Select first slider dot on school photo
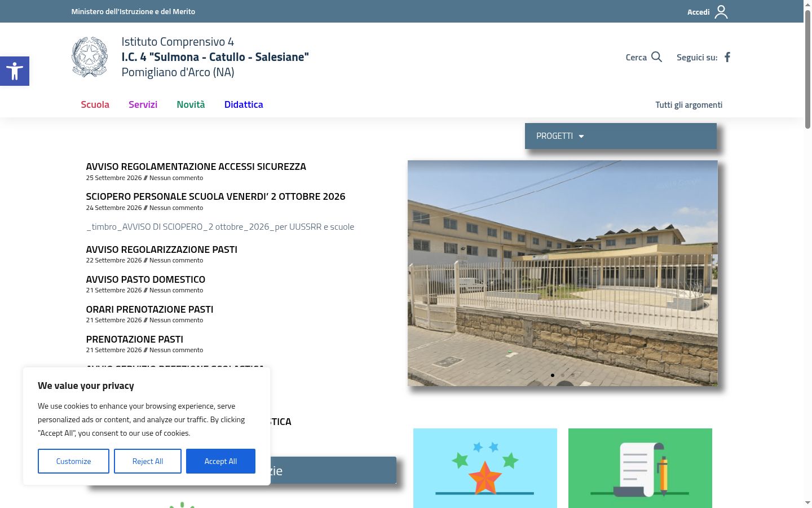The width and height of the screenshot is (812, 508). 553,375
